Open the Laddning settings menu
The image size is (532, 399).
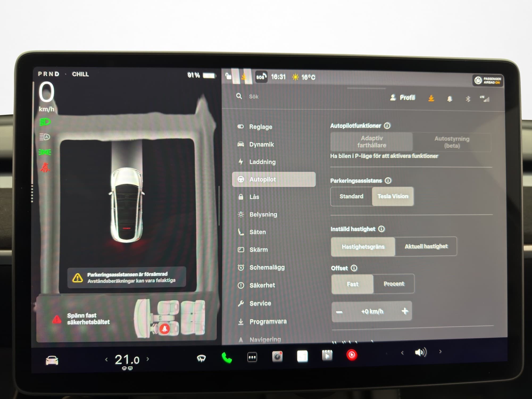tap(262, 162)
